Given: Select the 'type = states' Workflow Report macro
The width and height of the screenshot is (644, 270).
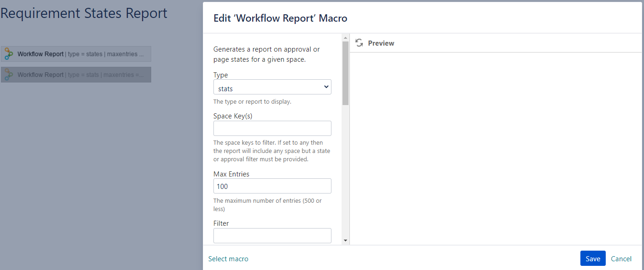Looking at the screenshot, I should [76, 54].
